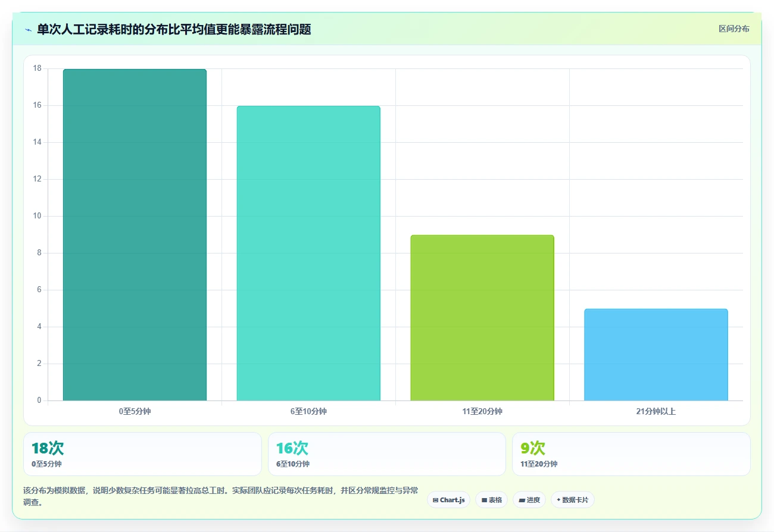Click the 数据卡片 tag chip
This screenshot has width=774, height=532.
pyautogui.click(x=572, y=500)
